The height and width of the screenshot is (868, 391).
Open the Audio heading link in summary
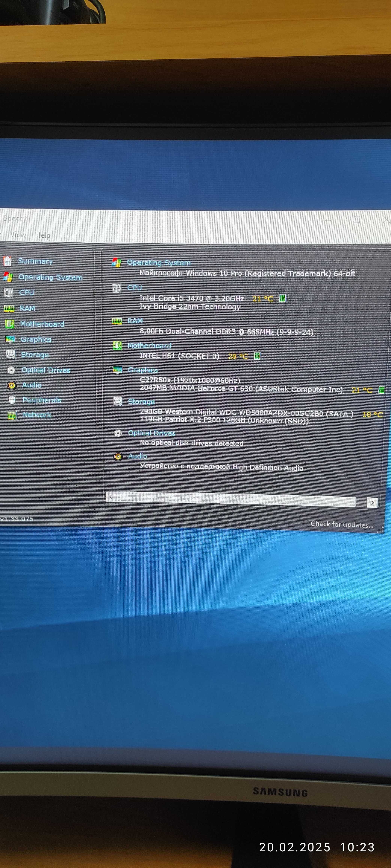137,456
